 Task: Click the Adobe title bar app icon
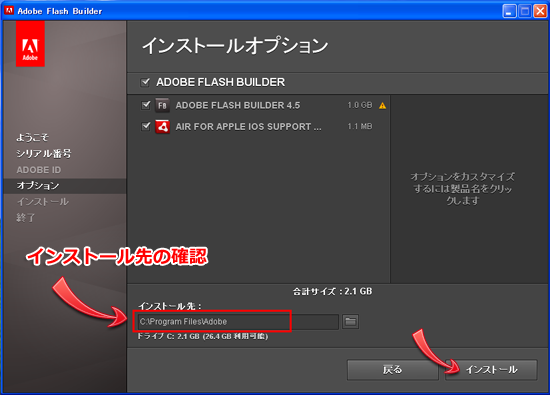[x=9, y=11]
